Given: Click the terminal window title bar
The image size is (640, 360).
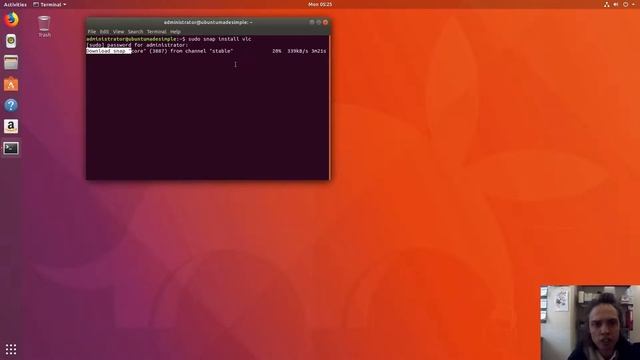Looking at the screenshot, I should pos(208,22).
